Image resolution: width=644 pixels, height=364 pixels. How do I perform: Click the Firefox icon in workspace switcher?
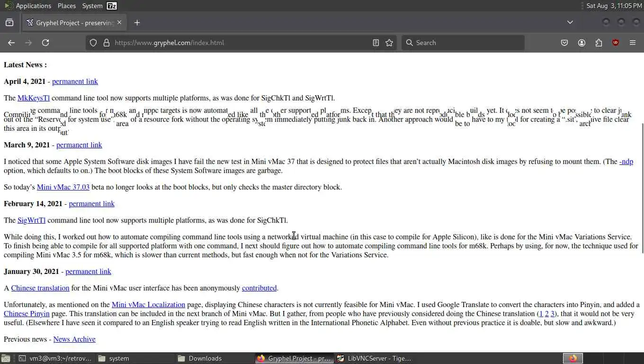(x=573, y=358)
